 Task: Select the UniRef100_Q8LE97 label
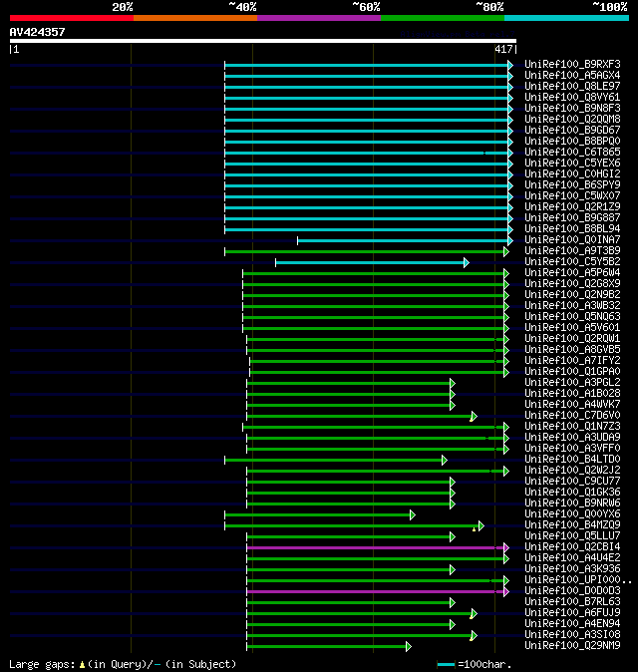click(x=572, y=86)
